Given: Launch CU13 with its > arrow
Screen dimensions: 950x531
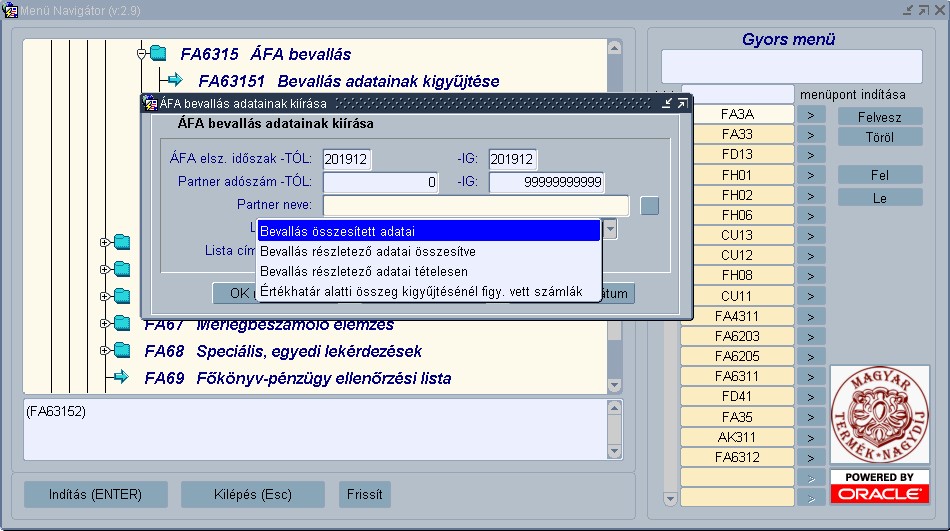Looking at the screenshot, I should (x=811, y=236).
